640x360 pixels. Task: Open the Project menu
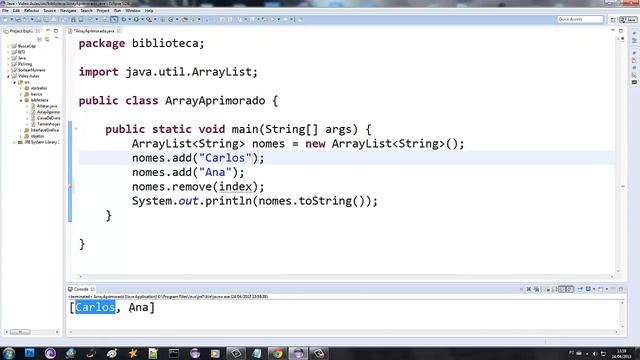(103, 11)
